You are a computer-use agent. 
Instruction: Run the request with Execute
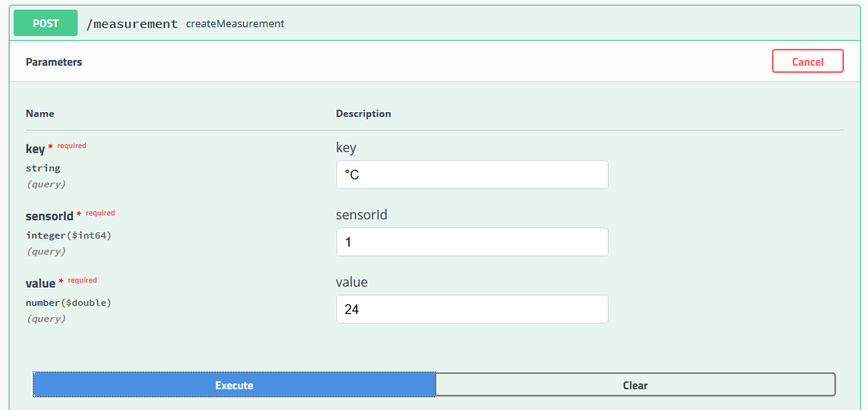pyautogui.click(x=234, y=385)
